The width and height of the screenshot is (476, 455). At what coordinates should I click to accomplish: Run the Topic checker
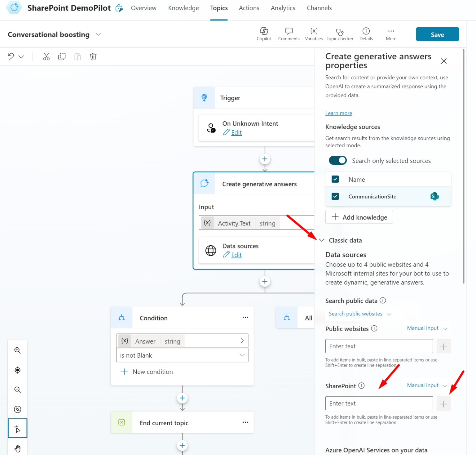coord(340,34)
